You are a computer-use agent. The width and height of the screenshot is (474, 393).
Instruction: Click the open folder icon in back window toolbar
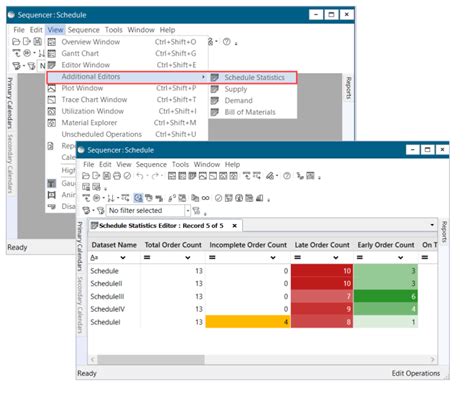pos(16,42)
